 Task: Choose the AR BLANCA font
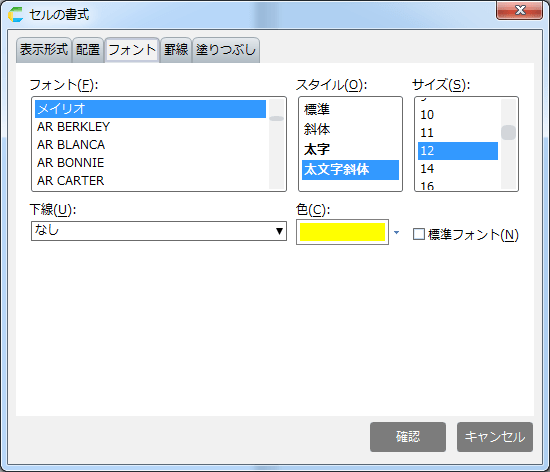pyautogui.click(x=150, y=144)
